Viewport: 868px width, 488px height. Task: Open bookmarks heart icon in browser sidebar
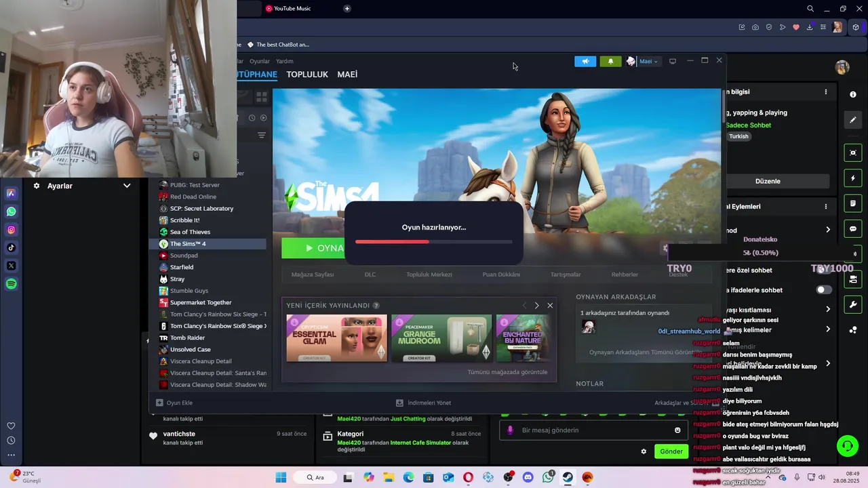(x=11, y=426)
